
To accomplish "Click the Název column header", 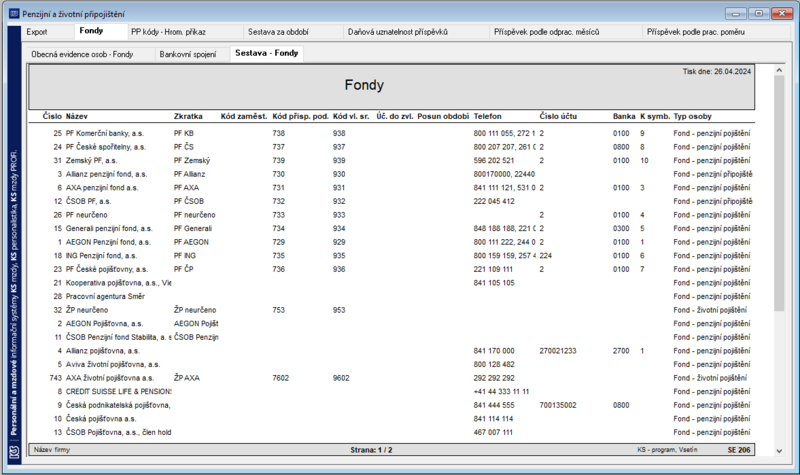I will 77,116.
